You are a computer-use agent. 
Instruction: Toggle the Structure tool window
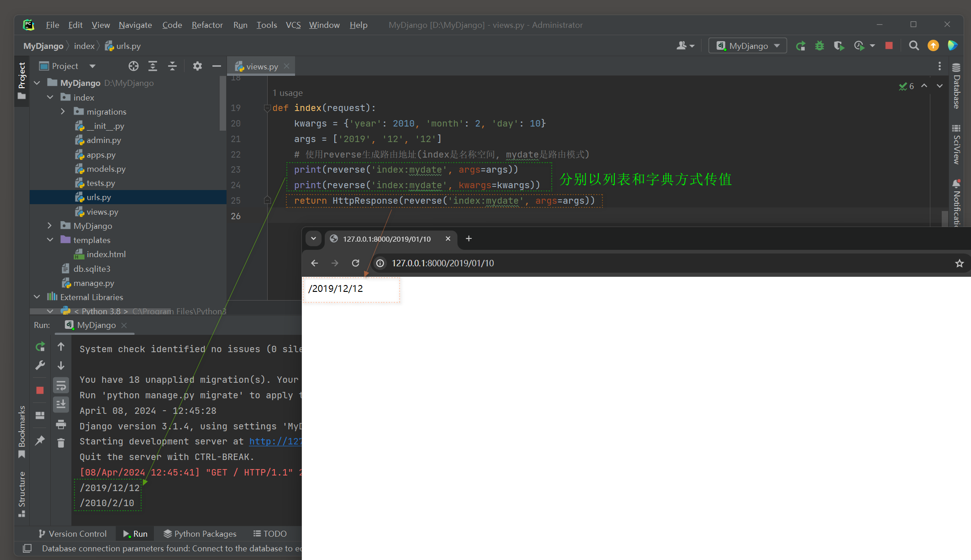[21, 494]
